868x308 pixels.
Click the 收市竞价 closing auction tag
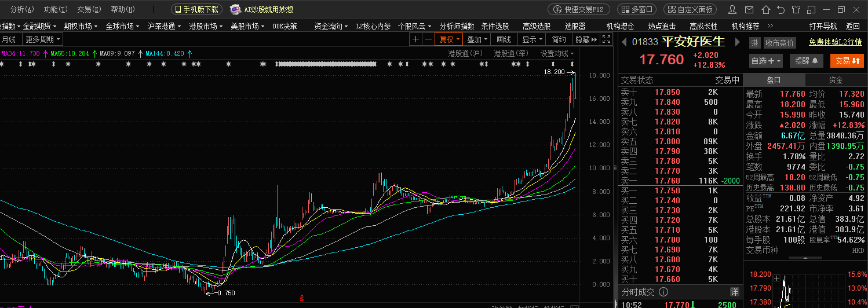(x=780, y=42)
